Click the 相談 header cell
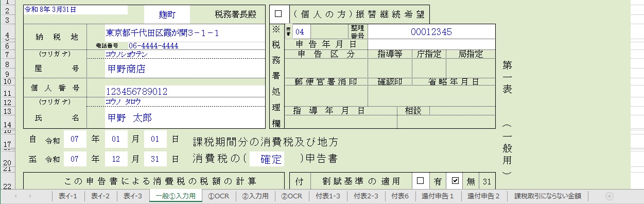Viewport: 644px width, 204px height. [413, 110]
